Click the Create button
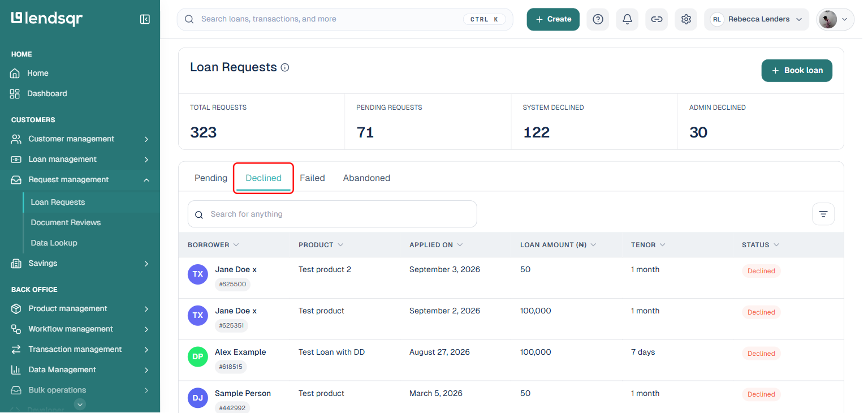Image resolution: width=868 pixels, height=413 pixels. pos(553,19)
